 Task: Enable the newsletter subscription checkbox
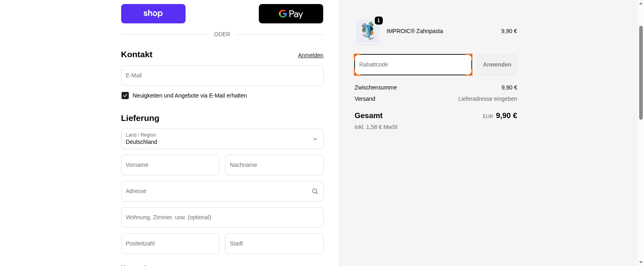tap(125, 96)
